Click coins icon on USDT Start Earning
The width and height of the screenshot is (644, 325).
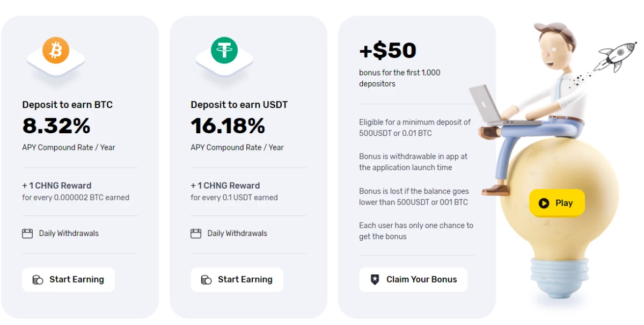click(206, 279)
